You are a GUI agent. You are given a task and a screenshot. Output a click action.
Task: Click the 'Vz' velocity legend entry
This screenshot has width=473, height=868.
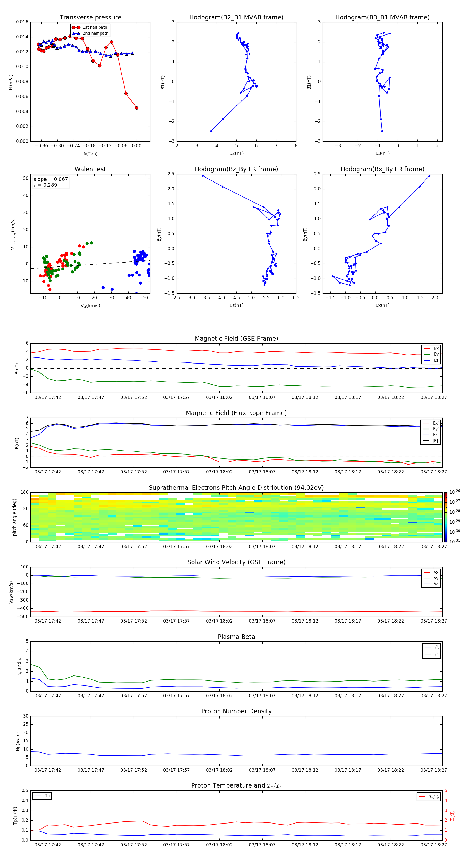click(x=431, y=584)
